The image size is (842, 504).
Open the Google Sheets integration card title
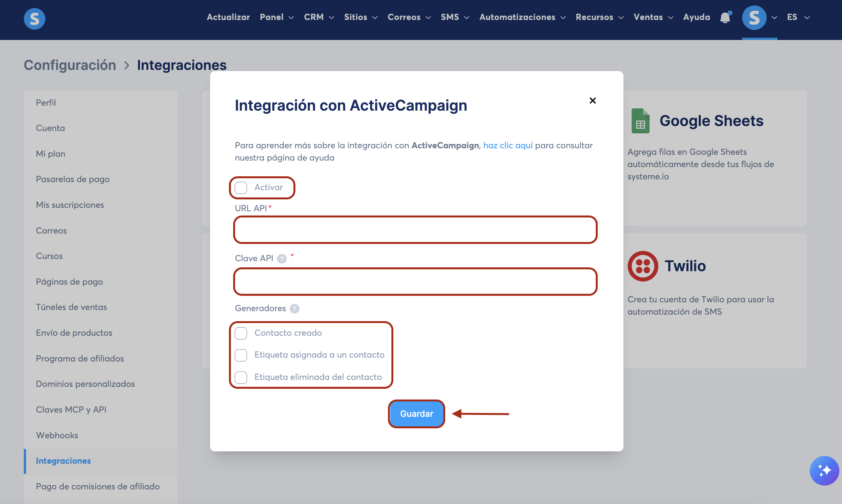point(711,121)
